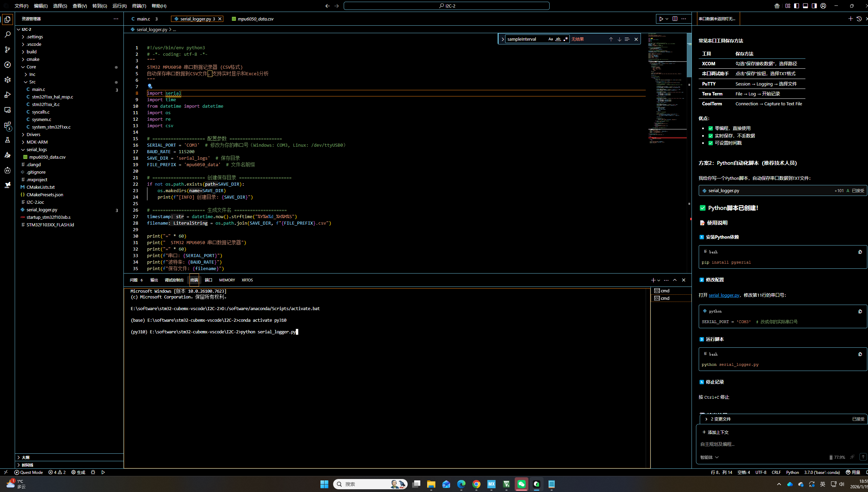This screenshot has height=492, width=868.
Task: Click the Run Python file button
Action: 661,19
